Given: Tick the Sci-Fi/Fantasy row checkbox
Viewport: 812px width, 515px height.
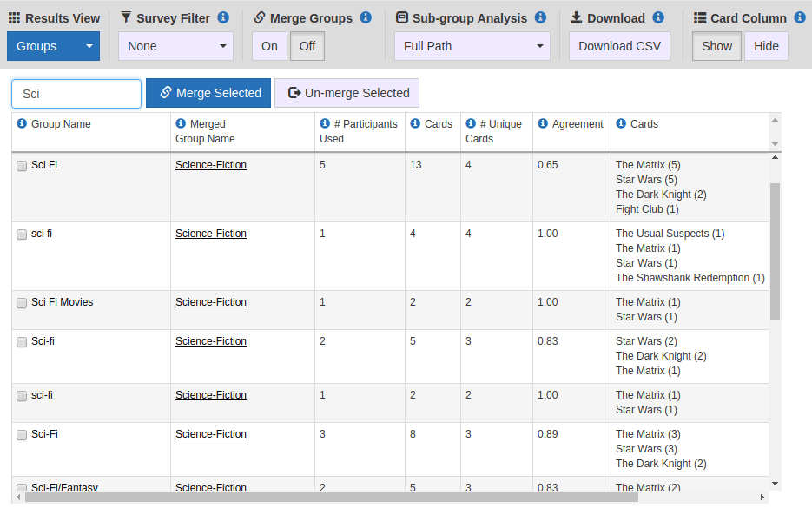Looking at the screenshot, I should click(22, 487).
